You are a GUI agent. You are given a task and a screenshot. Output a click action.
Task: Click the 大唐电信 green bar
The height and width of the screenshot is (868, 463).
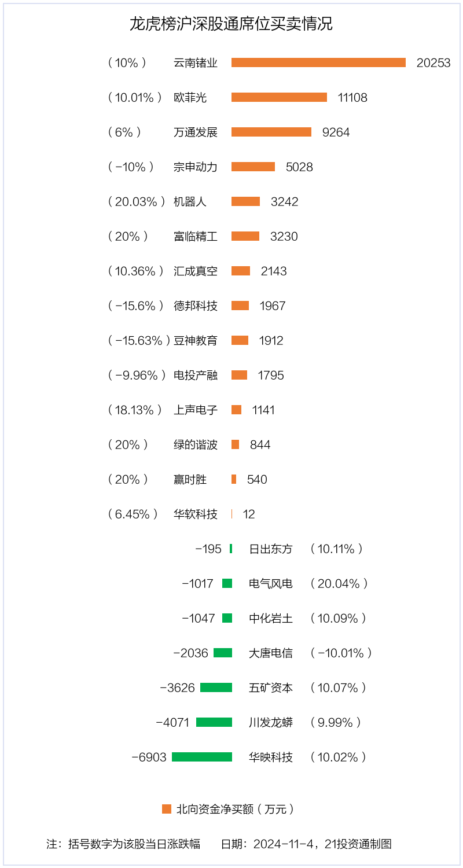click(223, 653)
